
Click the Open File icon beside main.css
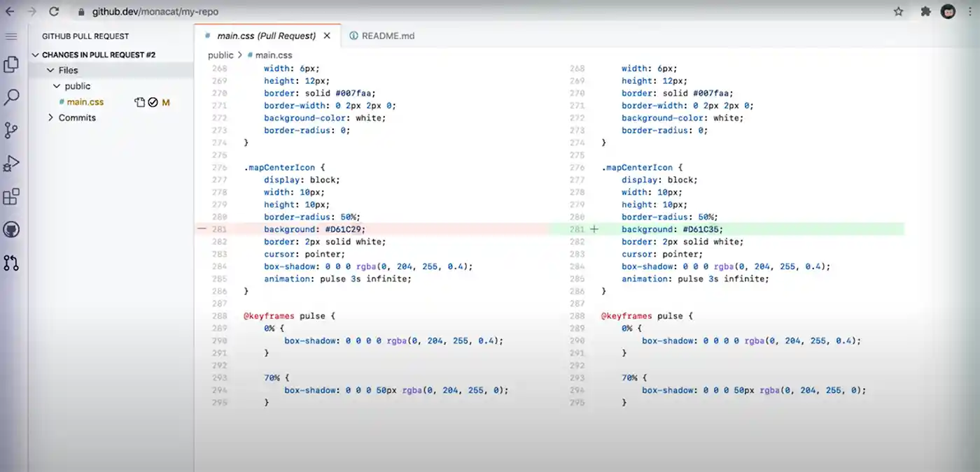[139, 102]
